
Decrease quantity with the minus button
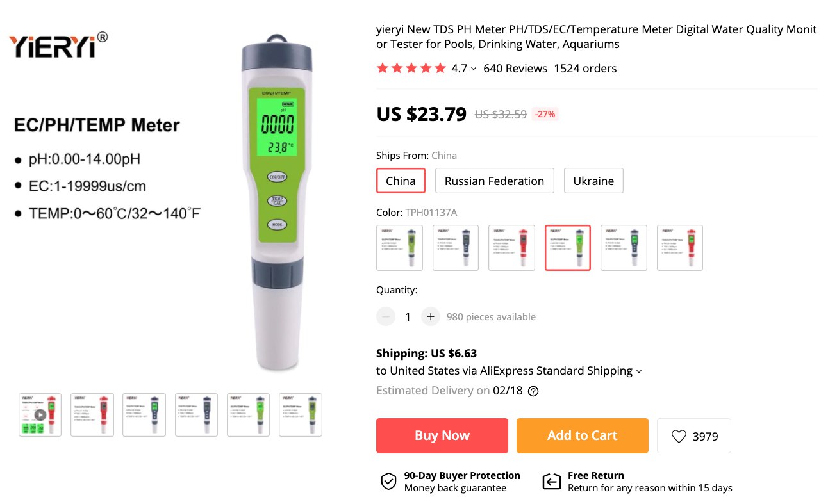(386, 316)
